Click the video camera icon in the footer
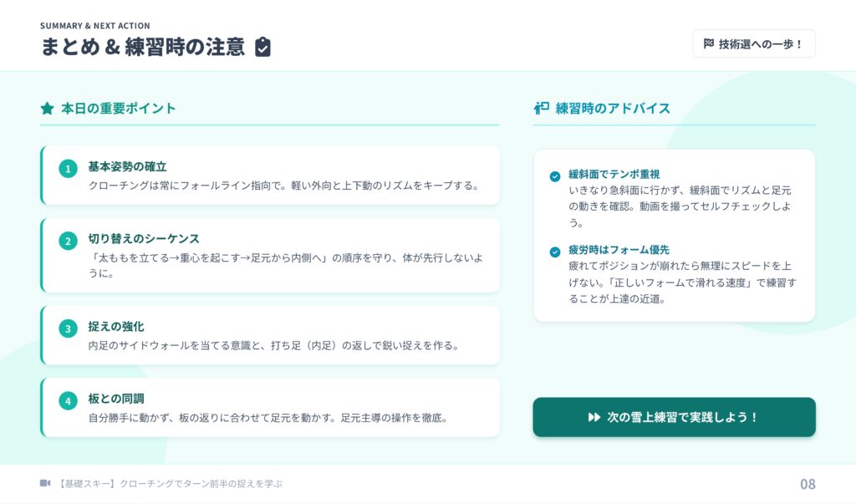This screenshot has height=504, width=856. pyautogui.click(x=45, y=483)
